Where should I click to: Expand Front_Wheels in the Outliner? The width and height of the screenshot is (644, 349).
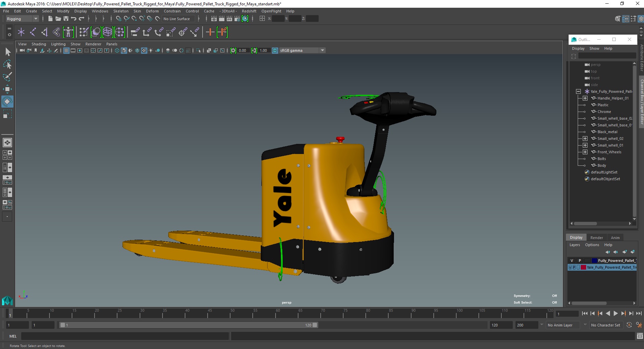pyautogui.click(x=585, y=152)
